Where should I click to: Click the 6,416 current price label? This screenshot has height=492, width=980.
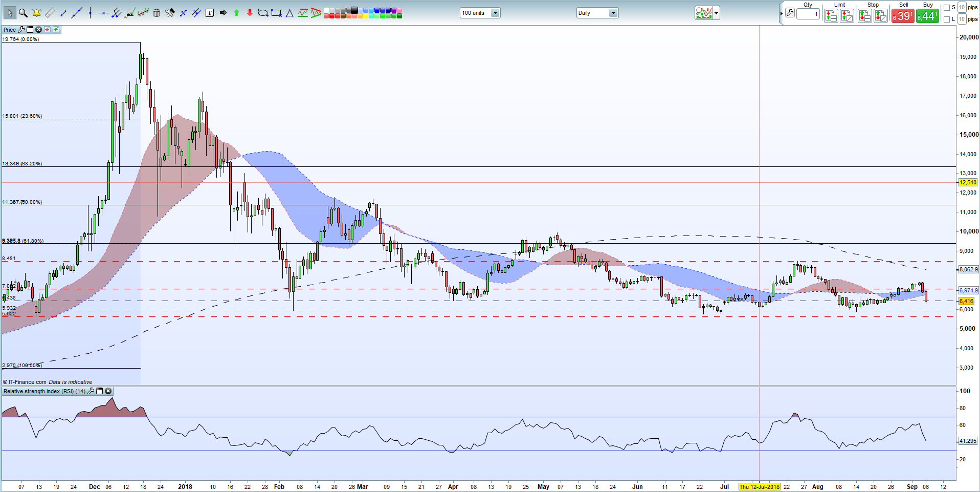click(x=966, y=301)
